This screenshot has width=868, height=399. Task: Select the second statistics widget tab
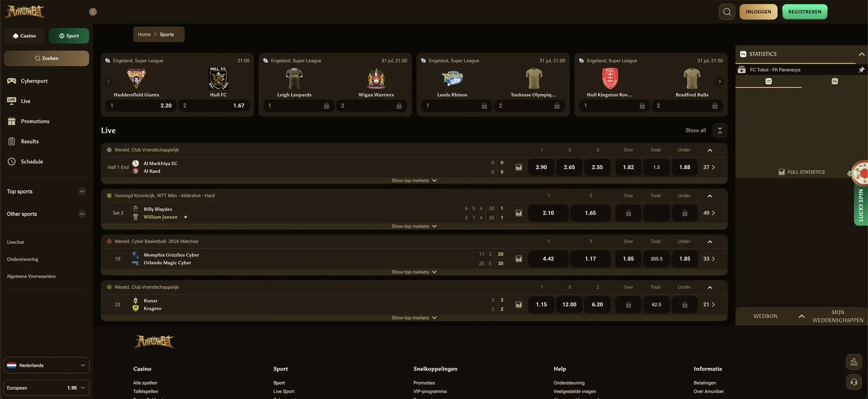tap(835, 81)
